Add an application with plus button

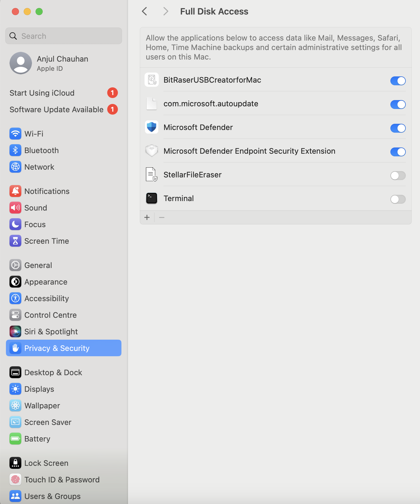[147, 218]
